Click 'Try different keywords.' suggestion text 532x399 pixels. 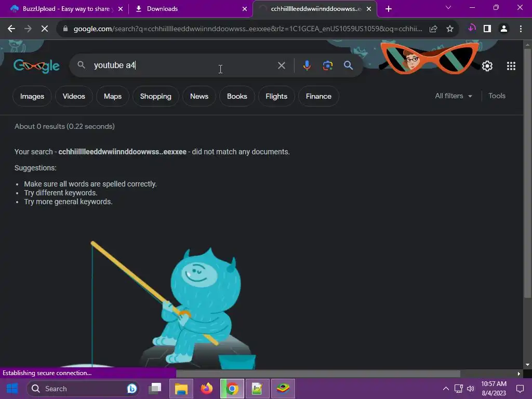coord(61,193)
